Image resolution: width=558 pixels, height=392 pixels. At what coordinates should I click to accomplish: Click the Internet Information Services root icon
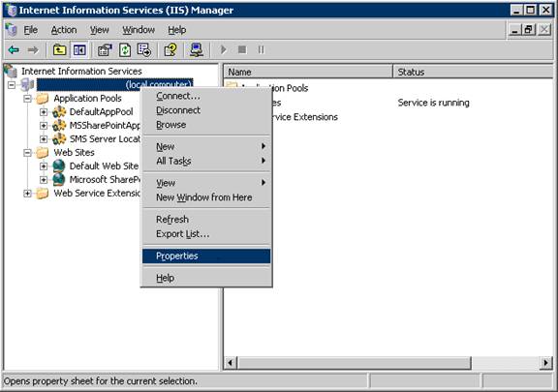click(11, 72)
